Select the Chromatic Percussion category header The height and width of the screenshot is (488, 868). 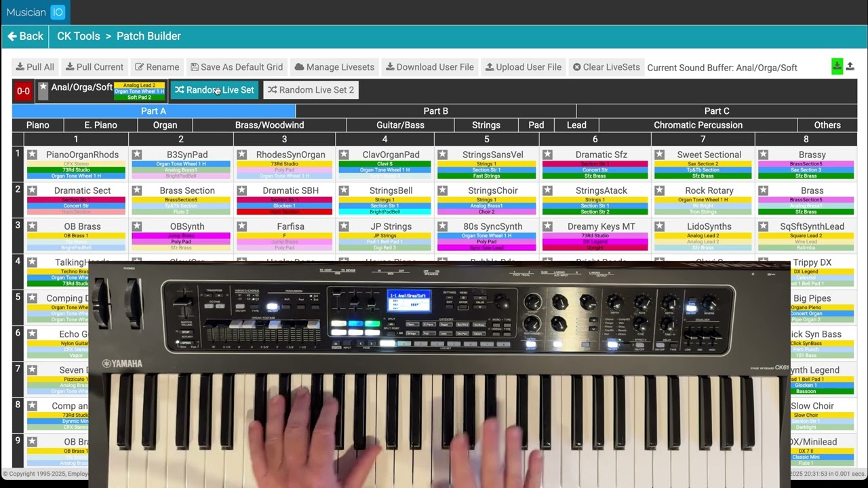[698, 125]
